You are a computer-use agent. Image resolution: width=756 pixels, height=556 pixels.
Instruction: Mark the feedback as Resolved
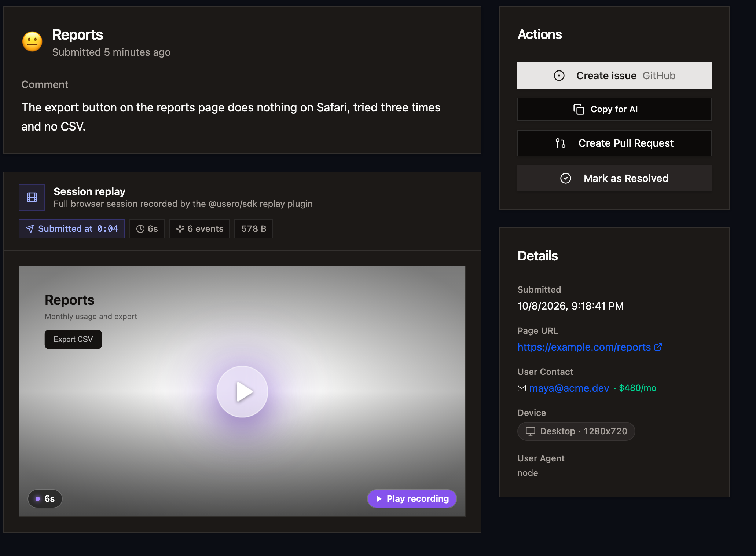tap(614, 178)
